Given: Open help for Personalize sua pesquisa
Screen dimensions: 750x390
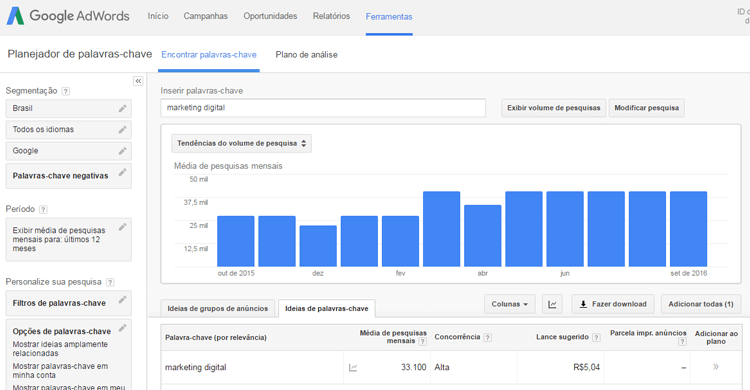Looking at the screenshot, I should point(110,282).
